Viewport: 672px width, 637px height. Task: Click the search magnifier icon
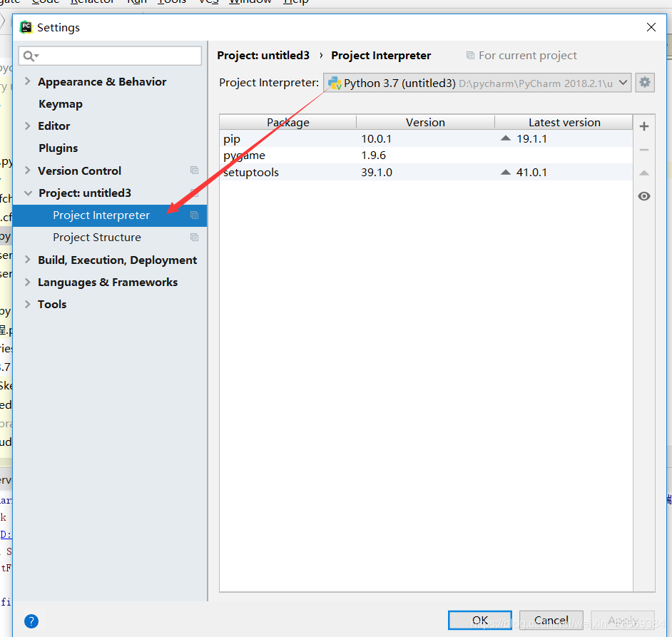(x=30, y=56)
